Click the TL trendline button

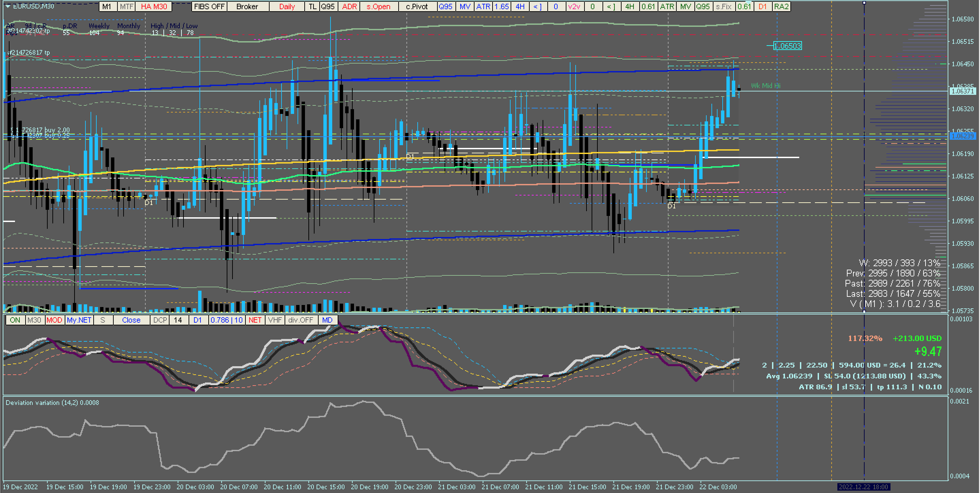coord(312,6)
